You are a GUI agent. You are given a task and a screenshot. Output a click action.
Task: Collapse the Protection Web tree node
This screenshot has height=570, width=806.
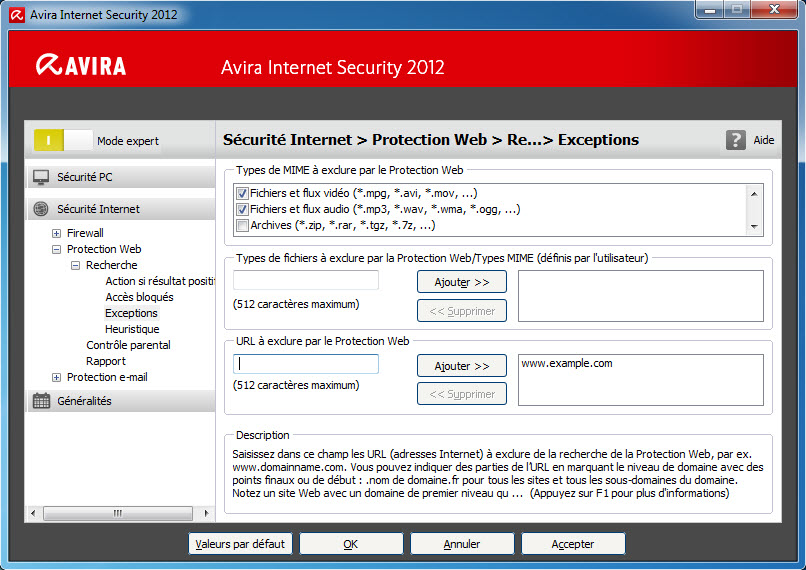coord(57,249)
